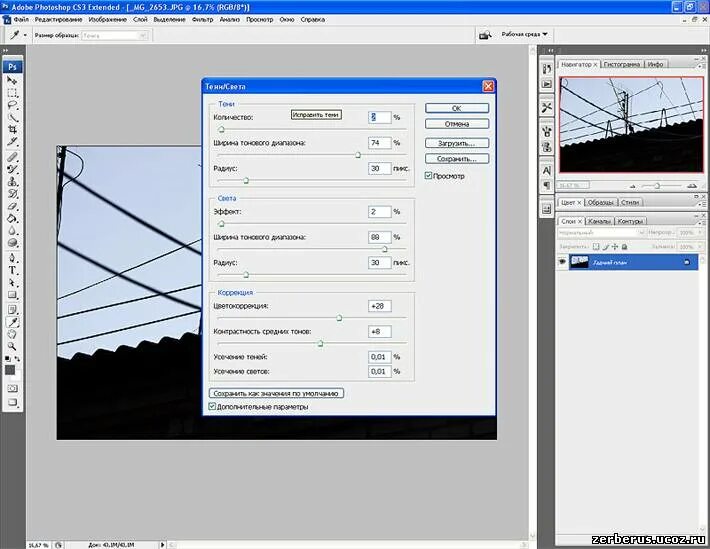Click Сохранить как значения по умолчанию
710x549 pixels.
pyautogui.click(x=276, y=393)
